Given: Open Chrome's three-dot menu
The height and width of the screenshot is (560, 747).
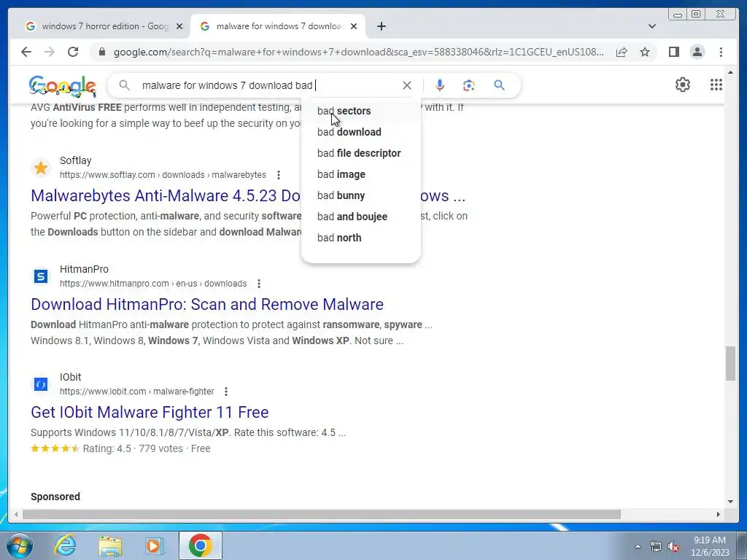Looking at the screenshot, I should click(x=721, y=52).
